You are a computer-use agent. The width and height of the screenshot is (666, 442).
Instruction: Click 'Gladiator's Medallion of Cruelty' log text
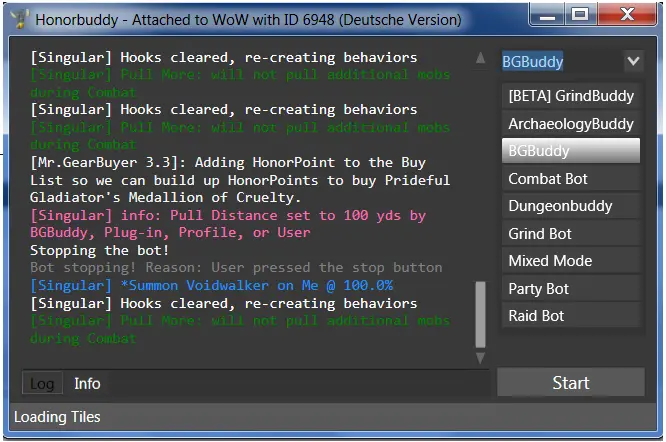[x=166, y=197]
